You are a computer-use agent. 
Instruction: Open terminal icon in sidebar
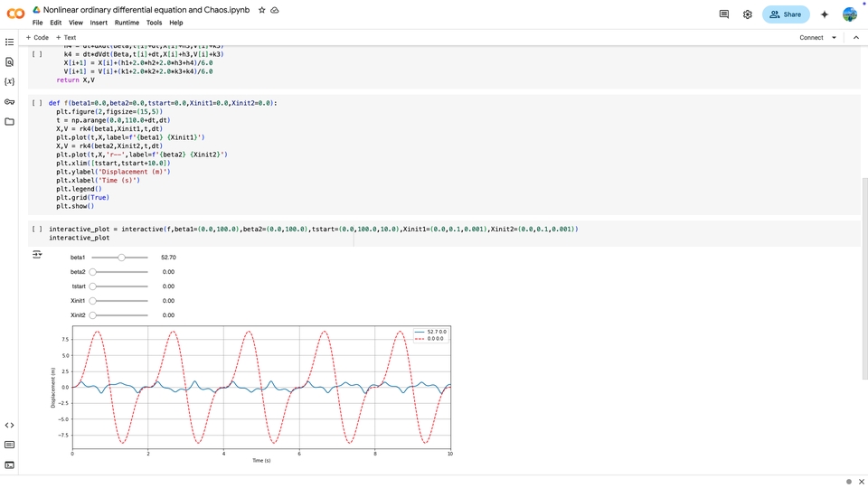(x=9, y=465)
